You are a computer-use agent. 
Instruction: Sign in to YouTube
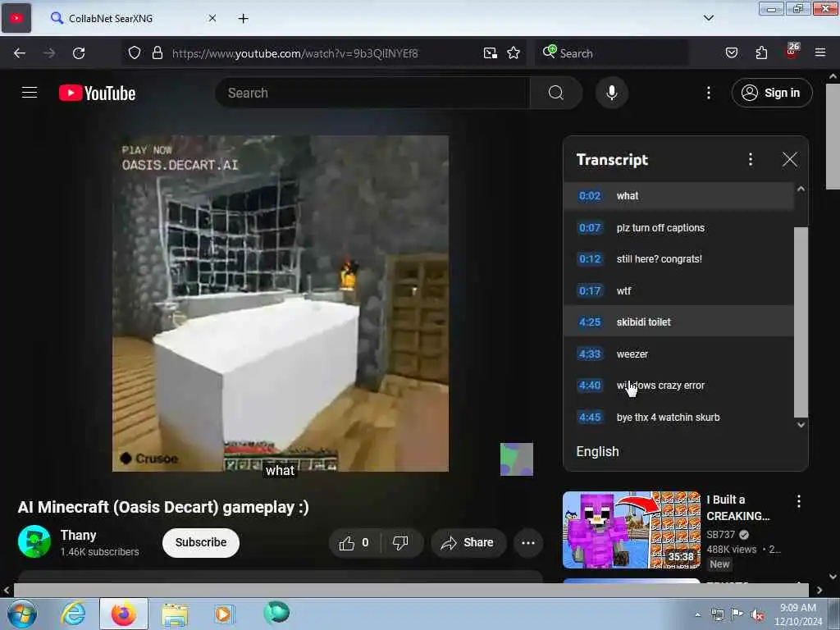click(771, 93)
